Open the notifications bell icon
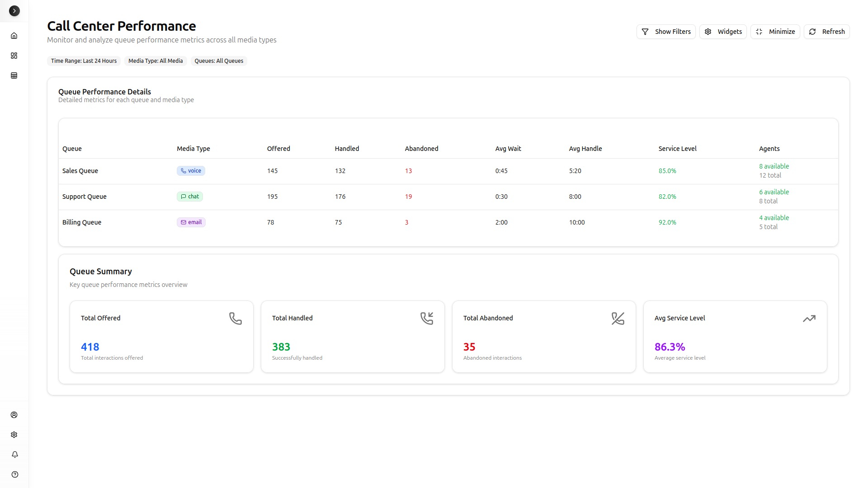Screen dimensions: 868x488 14,455
